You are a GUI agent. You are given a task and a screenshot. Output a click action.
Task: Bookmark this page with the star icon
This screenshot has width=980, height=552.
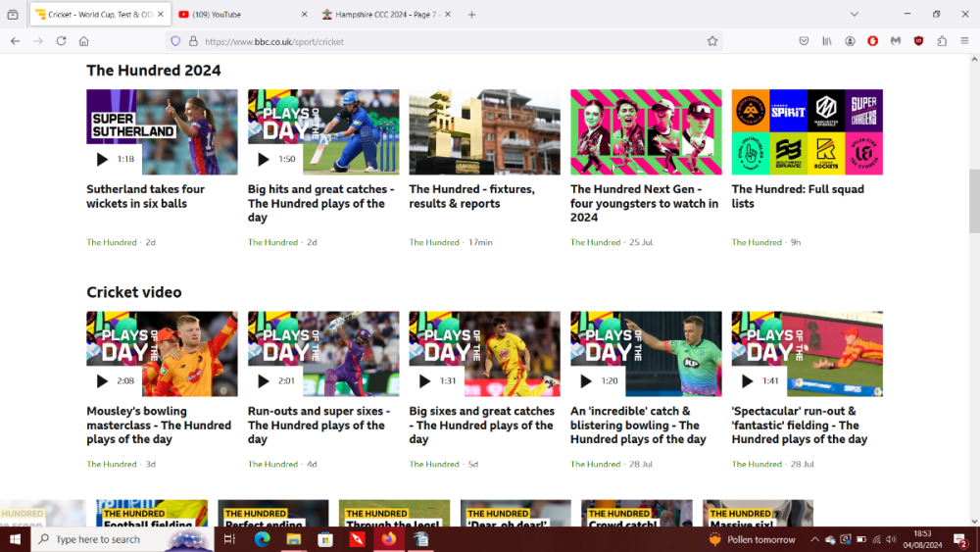[x=712, y=41]
